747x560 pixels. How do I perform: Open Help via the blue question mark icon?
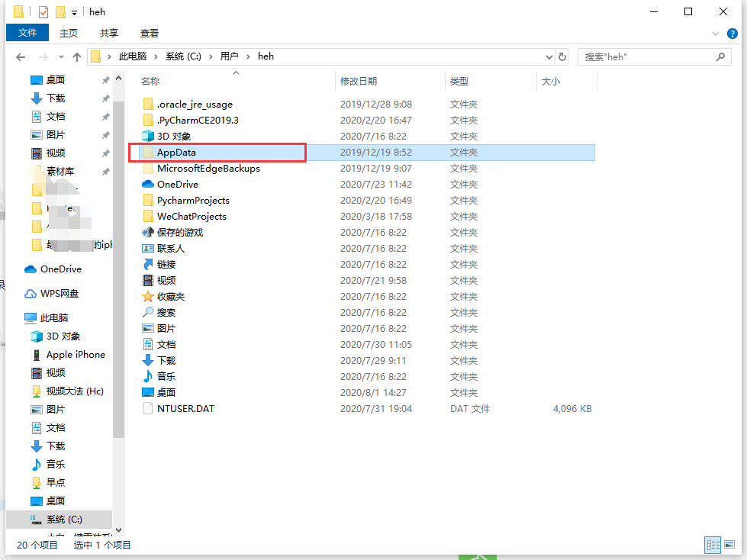[733, 33]
